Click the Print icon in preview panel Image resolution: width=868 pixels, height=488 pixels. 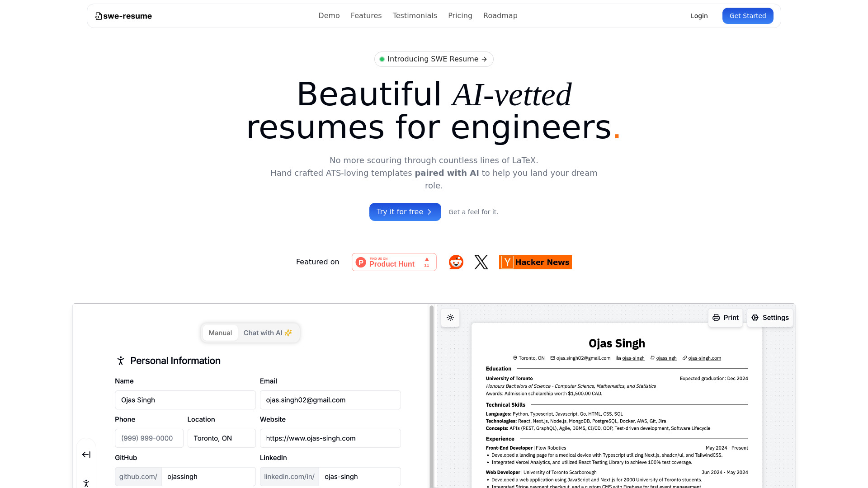point(716,317)
